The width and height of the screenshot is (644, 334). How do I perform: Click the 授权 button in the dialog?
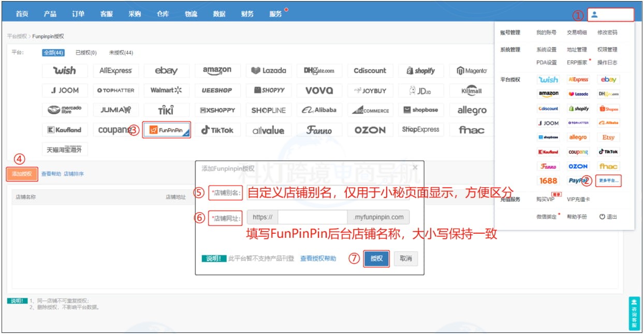(x=376, y=259)
